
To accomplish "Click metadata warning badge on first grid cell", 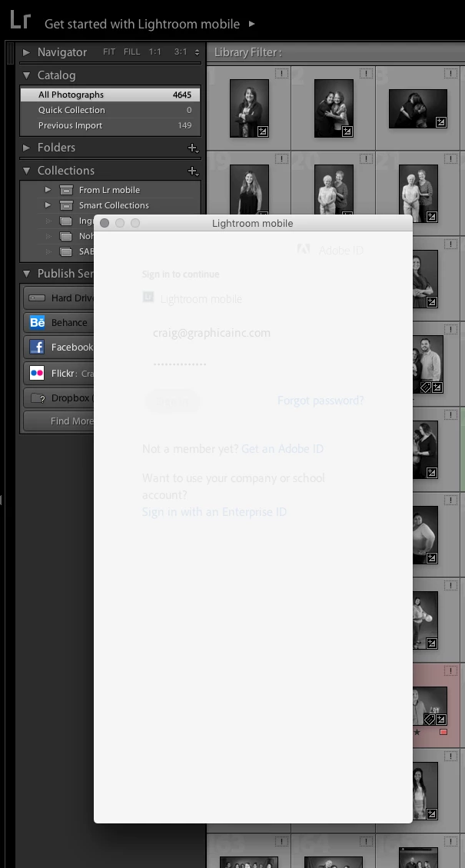I will coord(281,73).
